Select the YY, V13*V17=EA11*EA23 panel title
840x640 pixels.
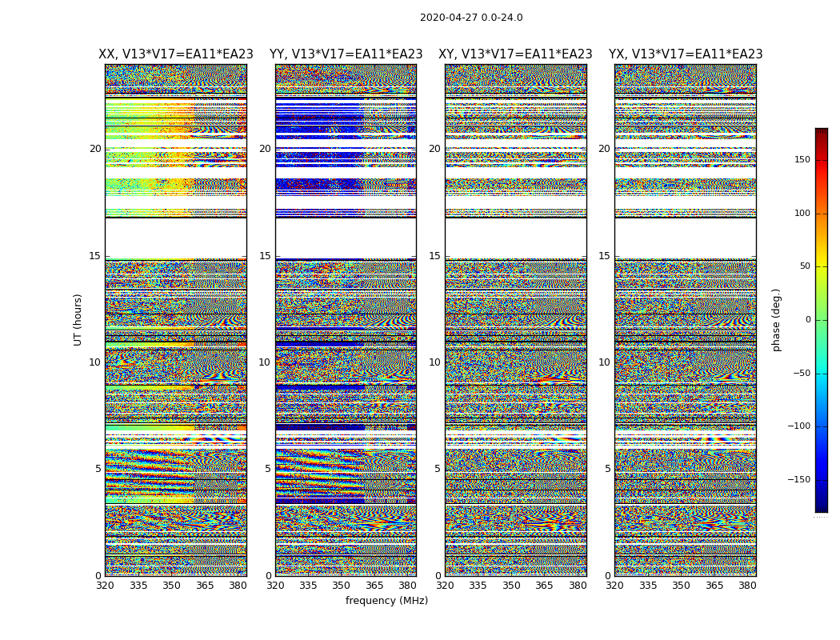point(346,54)
